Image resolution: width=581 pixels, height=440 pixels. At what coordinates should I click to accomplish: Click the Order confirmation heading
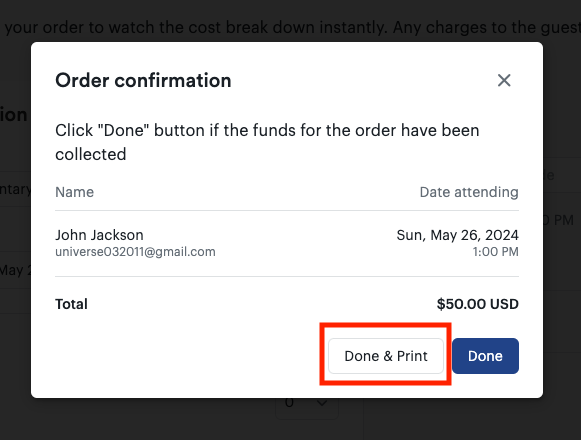143,80
